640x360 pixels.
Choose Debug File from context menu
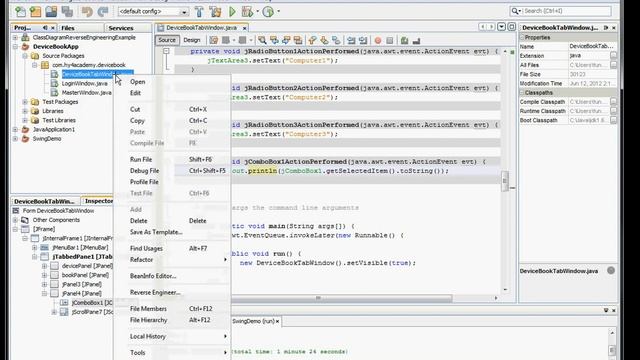(172, 171)
